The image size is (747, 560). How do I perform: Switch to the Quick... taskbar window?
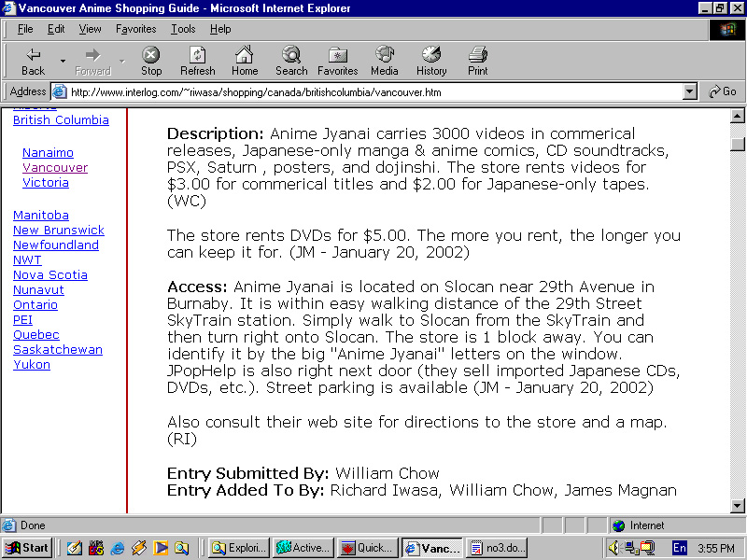click(x=368, y=548)
